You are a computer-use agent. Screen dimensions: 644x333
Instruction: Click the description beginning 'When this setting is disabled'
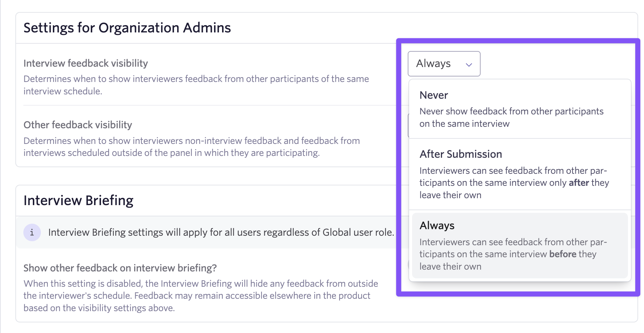click(201, 295)
